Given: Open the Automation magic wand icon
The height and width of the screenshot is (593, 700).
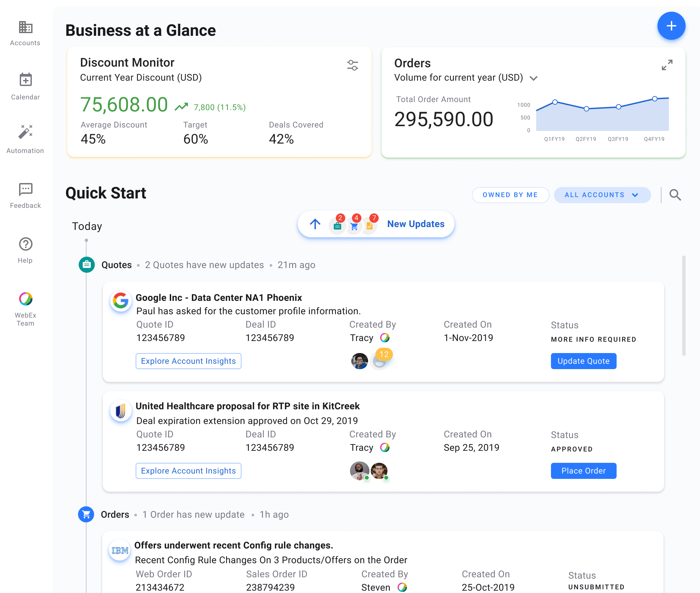Looking at the screenshot, I should (x=25, y=132).
